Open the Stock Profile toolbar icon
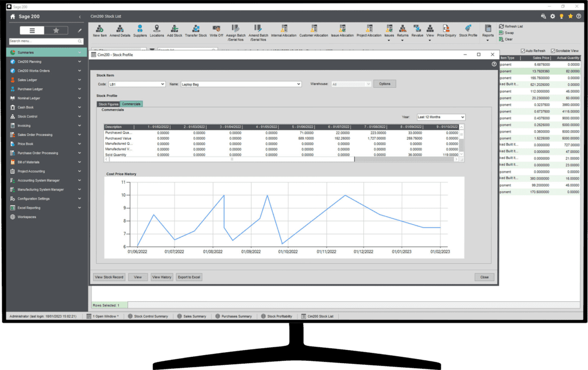588x370 pixels. [469, 30]
